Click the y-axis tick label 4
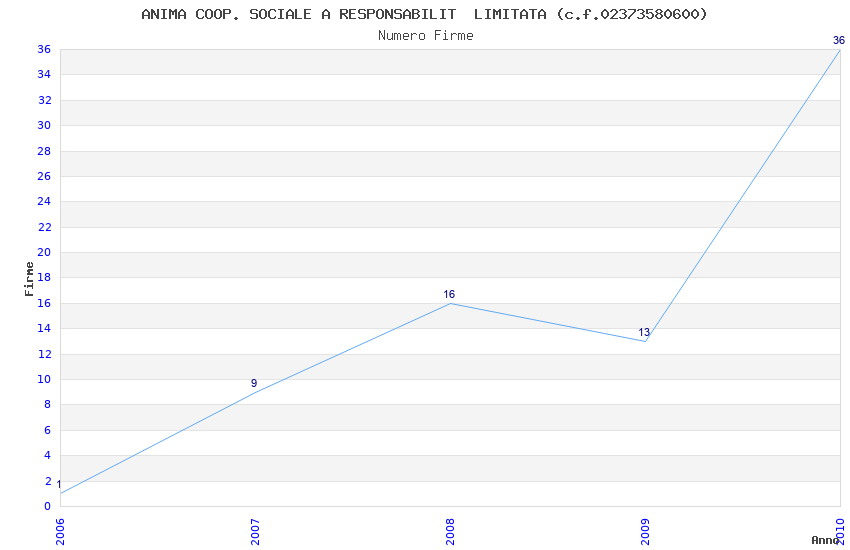Viewport: 850px width, 550px height. (x=47, y=456)
